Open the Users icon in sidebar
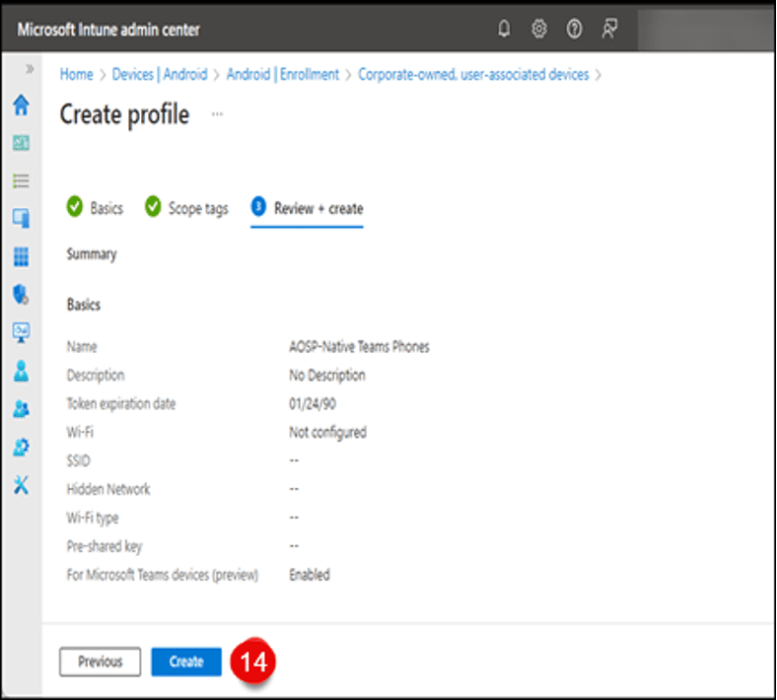Screen dimensions: 777x700 (x=21, y=371)
